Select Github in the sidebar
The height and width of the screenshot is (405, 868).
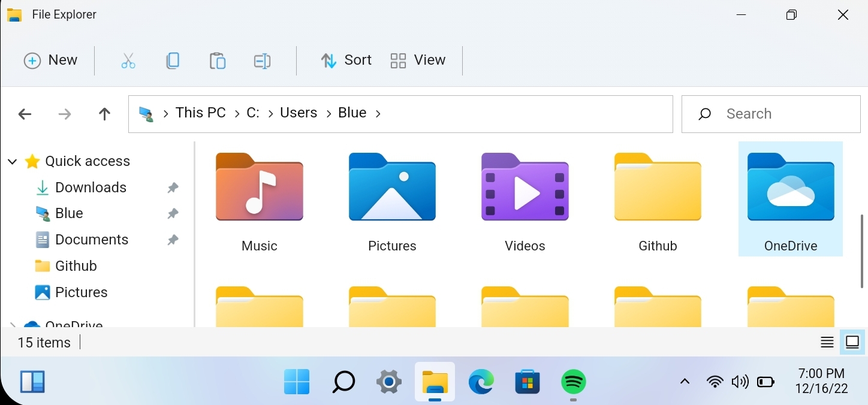(x=76, y=266)
